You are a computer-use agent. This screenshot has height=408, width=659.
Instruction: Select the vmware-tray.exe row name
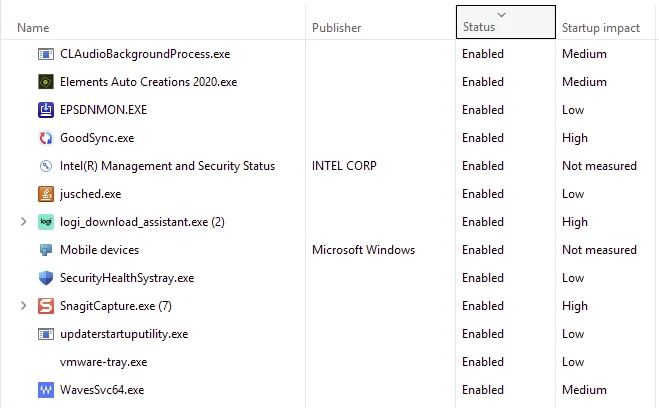click(x=103, y=362)
